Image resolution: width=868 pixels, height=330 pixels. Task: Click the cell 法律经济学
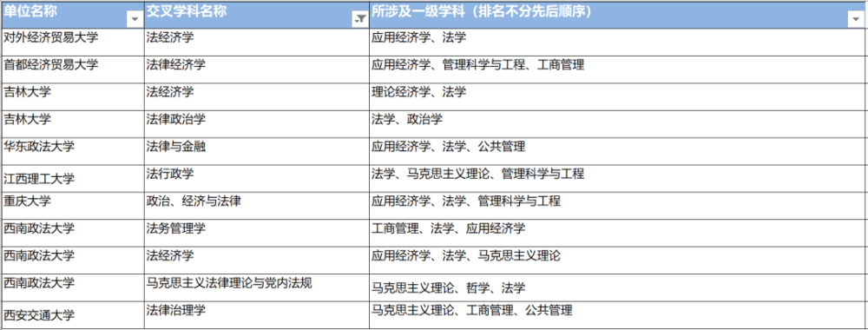click(257, 69)
